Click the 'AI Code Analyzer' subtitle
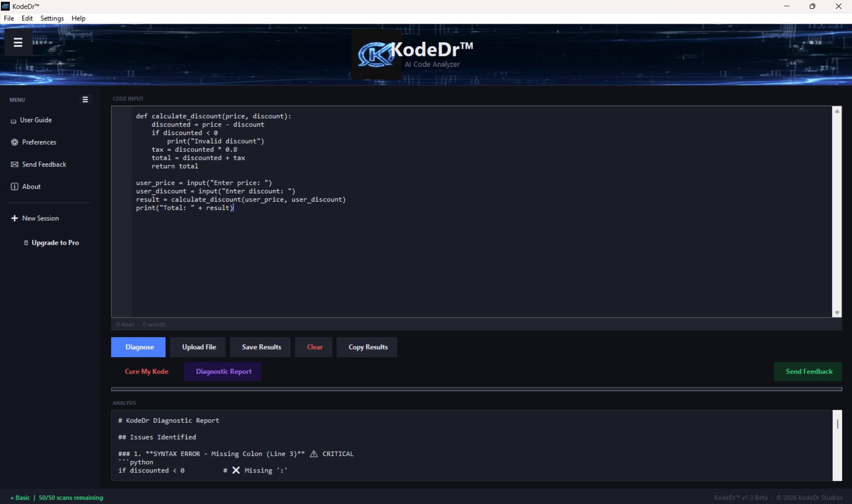852x504 pixels. [x=432, y=64]
